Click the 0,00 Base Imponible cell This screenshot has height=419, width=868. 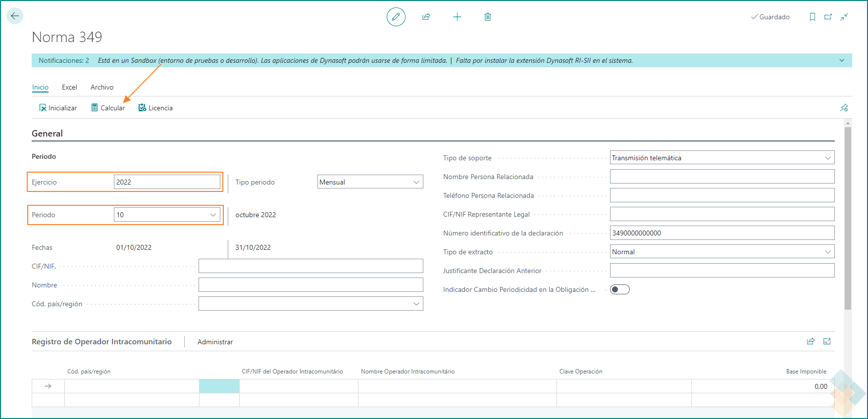click(x=763, y=386)
